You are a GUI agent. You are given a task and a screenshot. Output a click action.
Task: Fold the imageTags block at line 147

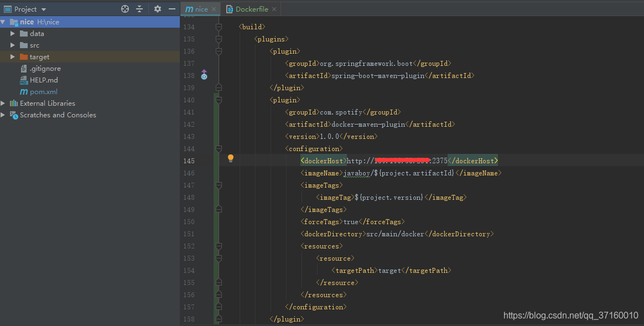coord(219,185)
